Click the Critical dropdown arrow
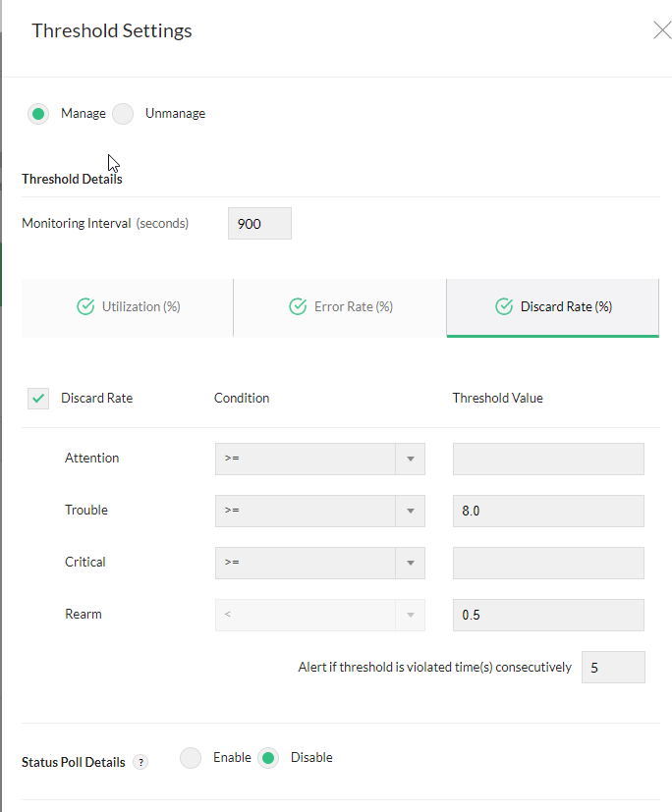Viewport: 672px width, 812px height. 411,563
